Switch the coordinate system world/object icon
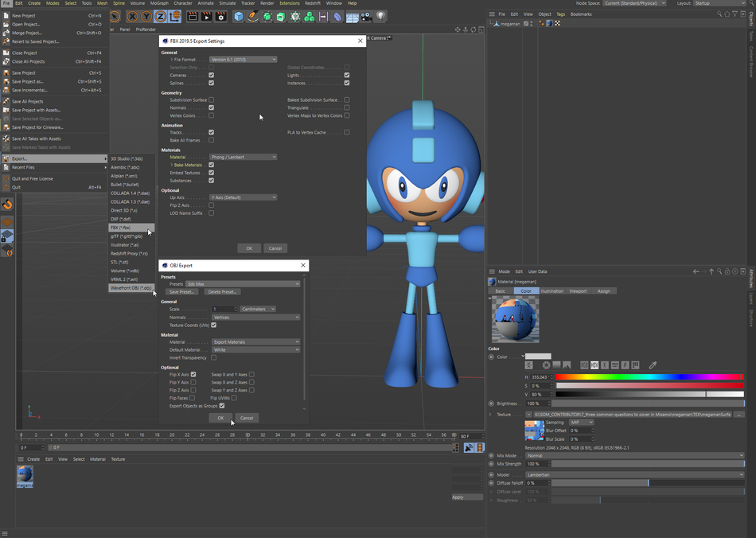Screen dimensions: 756x538 [174, 17]
